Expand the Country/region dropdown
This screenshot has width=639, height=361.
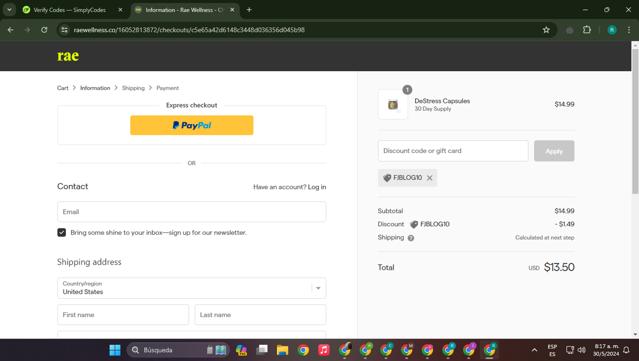pos(192,288)
